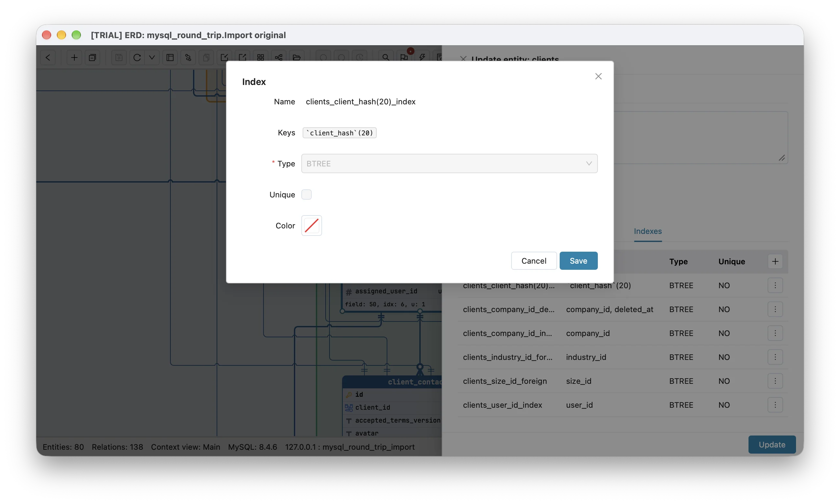Open the Type BTREE dropdown
Viewport: 840px width, 504px height.
coord(449,163)
